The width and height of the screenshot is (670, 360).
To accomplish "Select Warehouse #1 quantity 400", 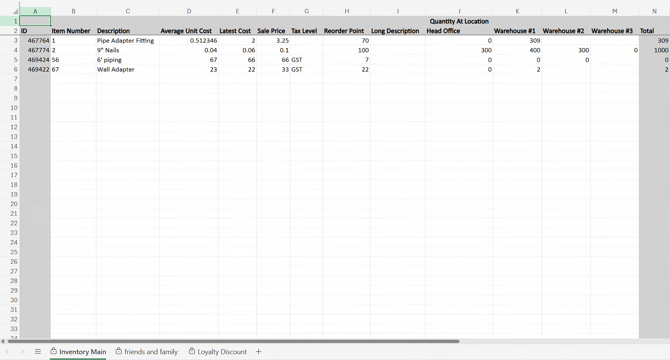I will (x=517, y=50).
